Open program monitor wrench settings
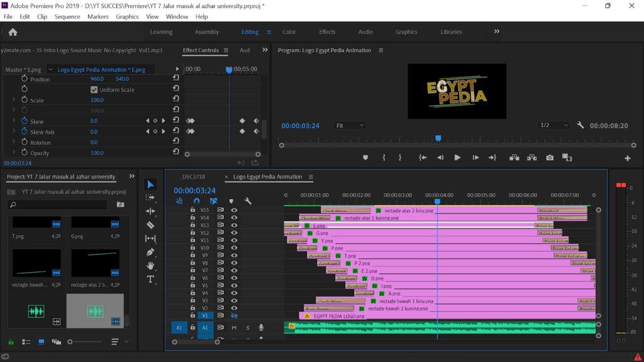644x362 pixels. (580, 125)
